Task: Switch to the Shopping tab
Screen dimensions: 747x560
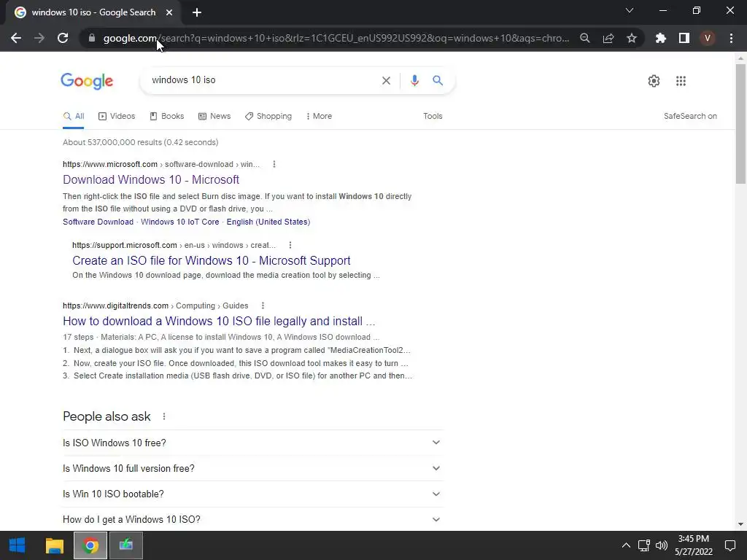Action: pos(268,116)
